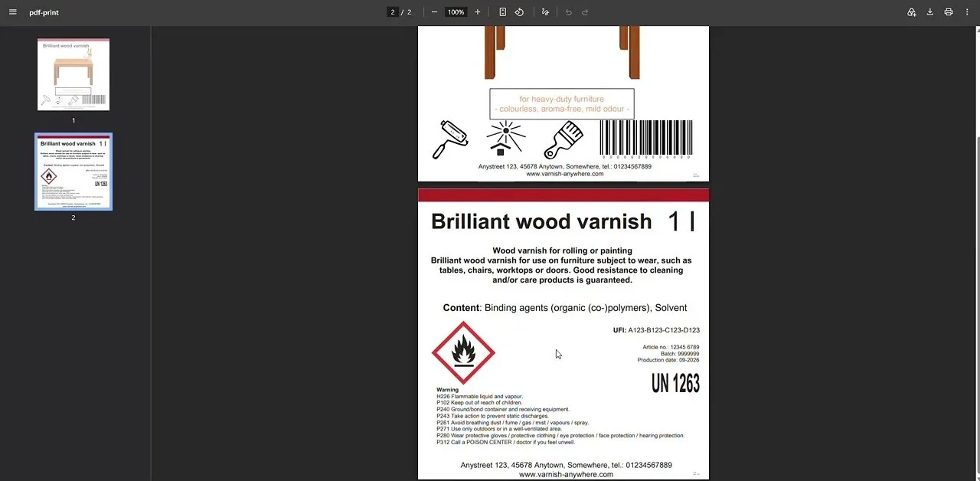Click 'Wood varnish for rolling or painting'
The image size is (980, 481).
point(562,250)
